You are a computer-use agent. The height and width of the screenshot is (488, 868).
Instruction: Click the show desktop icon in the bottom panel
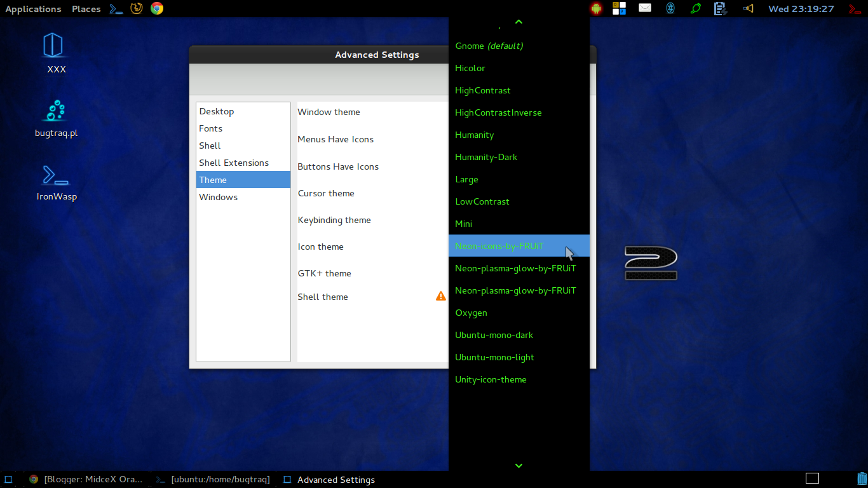pos(8,479)
